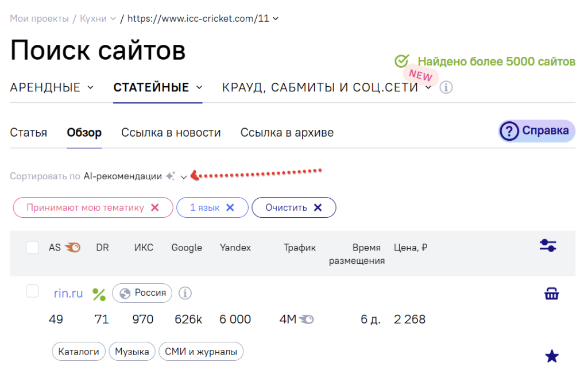
Task: Switch to the Арендные tab
Action: pyautogui.click(x=51, y=88)
